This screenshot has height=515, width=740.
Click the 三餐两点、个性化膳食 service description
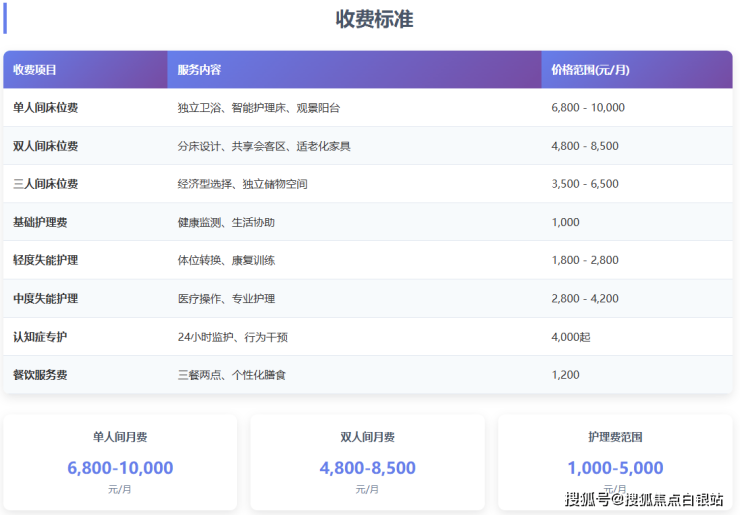coord(232,375)
